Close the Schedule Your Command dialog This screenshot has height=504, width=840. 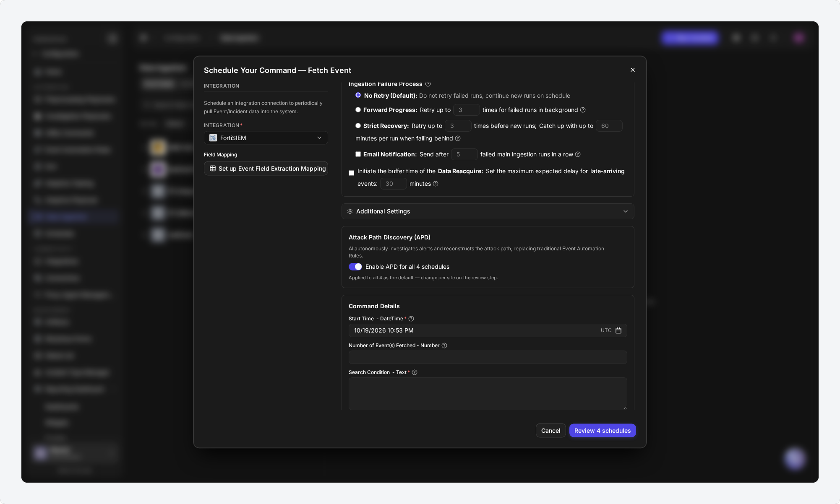(x=633, y=70)
